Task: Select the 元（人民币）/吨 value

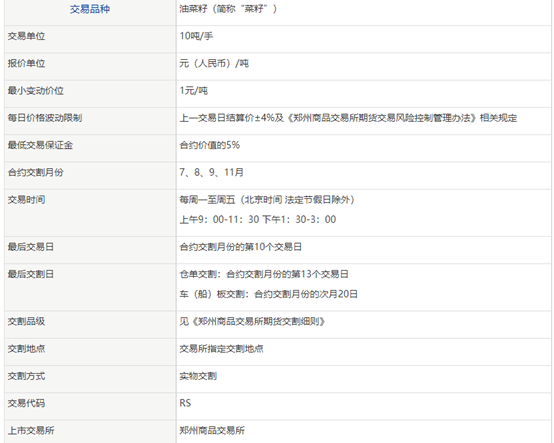Action: 214,63
